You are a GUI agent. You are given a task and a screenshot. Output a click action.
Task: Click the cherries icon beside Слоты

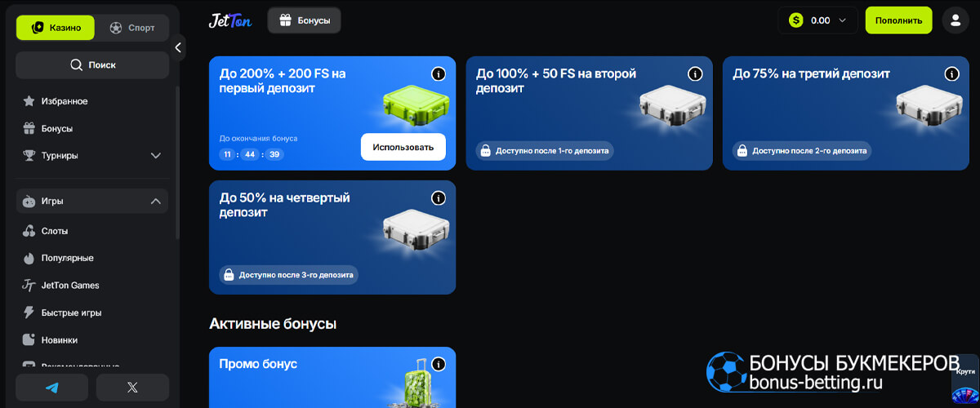pyautogui.click(x=29, y=231)
